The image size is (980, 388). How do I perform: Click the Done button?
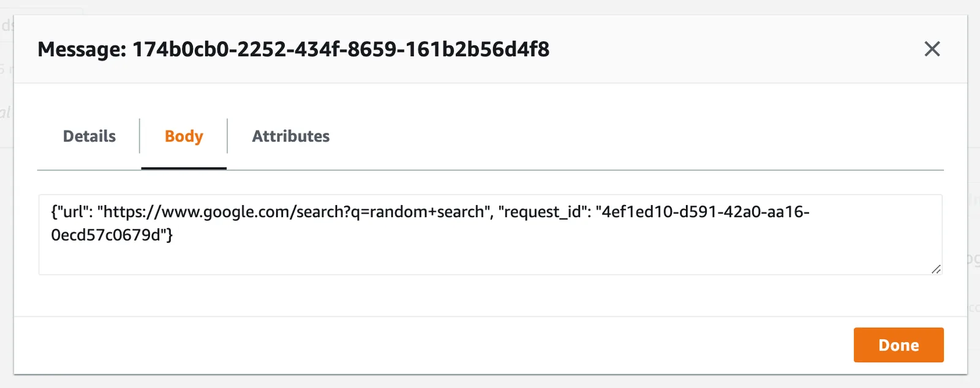coord(899,345)
